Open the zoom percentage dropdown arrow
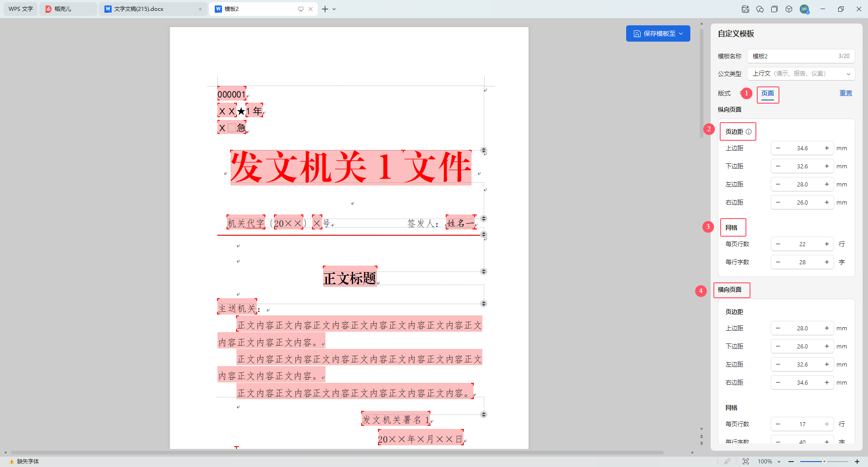868x467 pixels. coord(779,462)
